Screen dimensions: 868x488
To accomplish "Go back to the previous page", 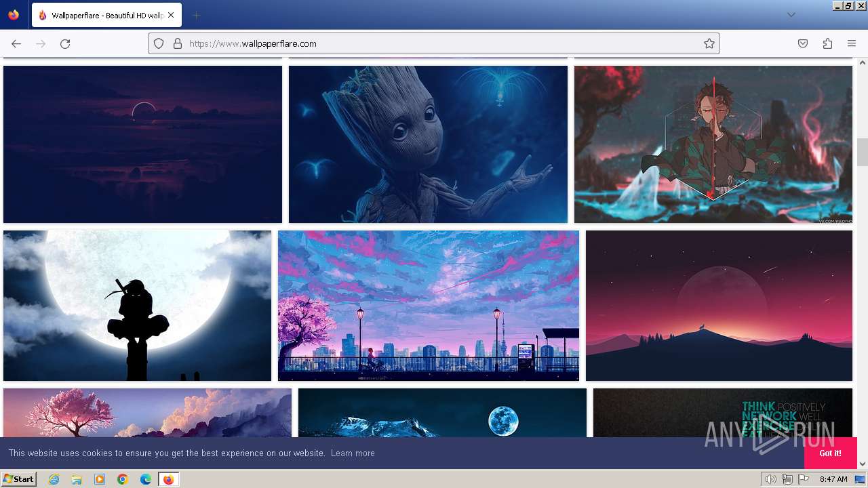I will pyautogui.click(x=16, y=43).
